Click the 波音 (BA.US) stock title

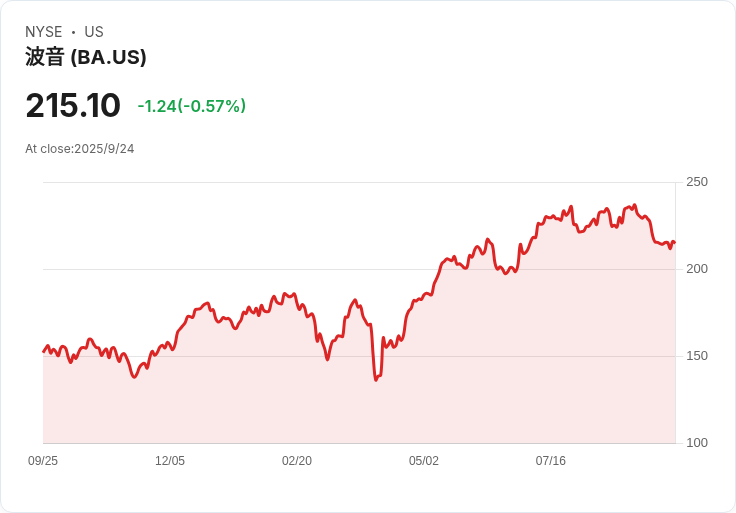click(86, 57)
